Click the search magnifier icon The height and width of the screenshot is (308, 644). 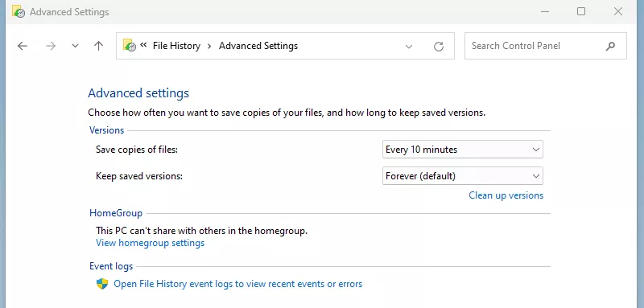[610, 46]
